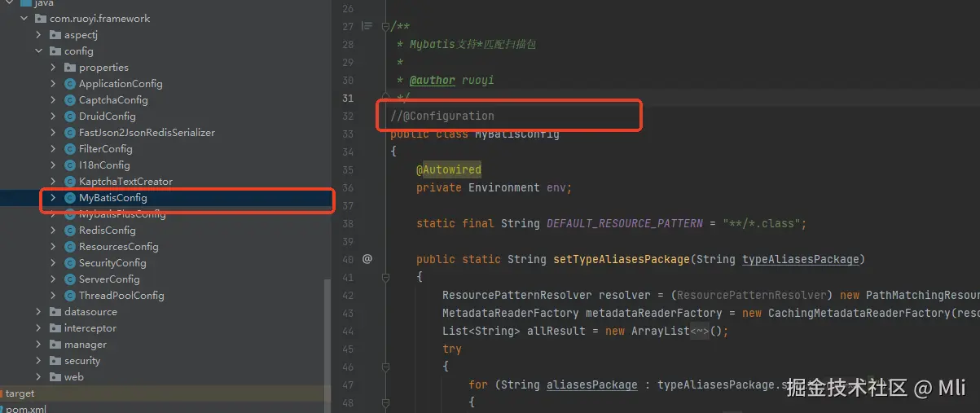Click the security folder icon

point(55,360)
